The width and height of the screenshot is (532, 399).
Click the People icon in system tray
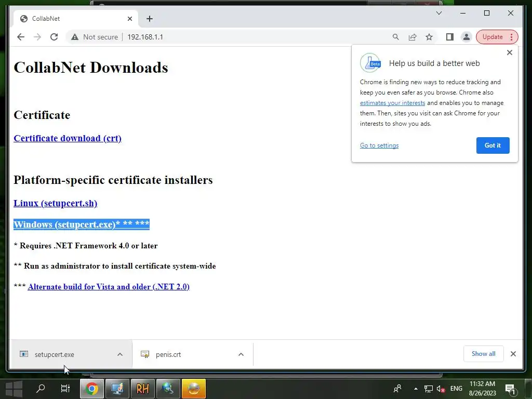point(397,389)
